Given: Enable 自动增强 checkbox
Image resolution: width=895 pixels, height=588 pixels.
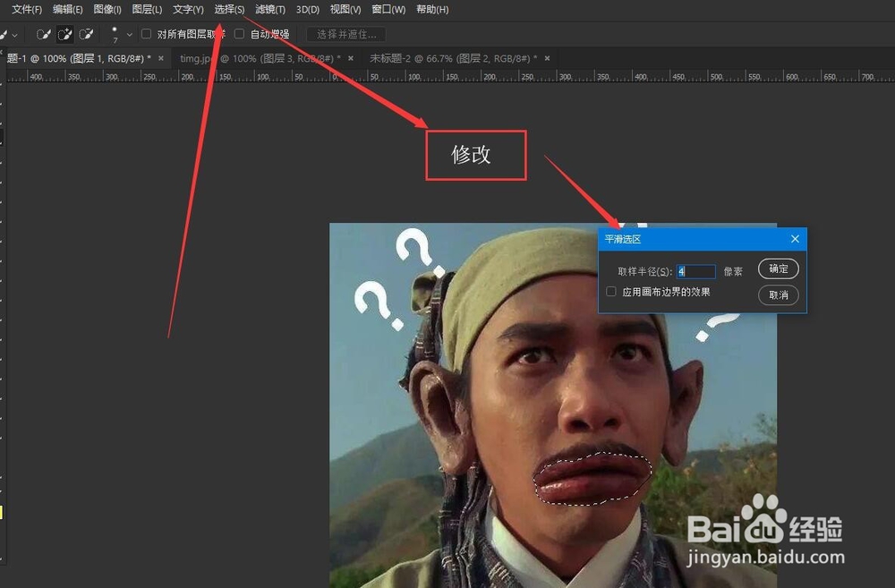Looking at the screenshot, I should tap(239, 34).
